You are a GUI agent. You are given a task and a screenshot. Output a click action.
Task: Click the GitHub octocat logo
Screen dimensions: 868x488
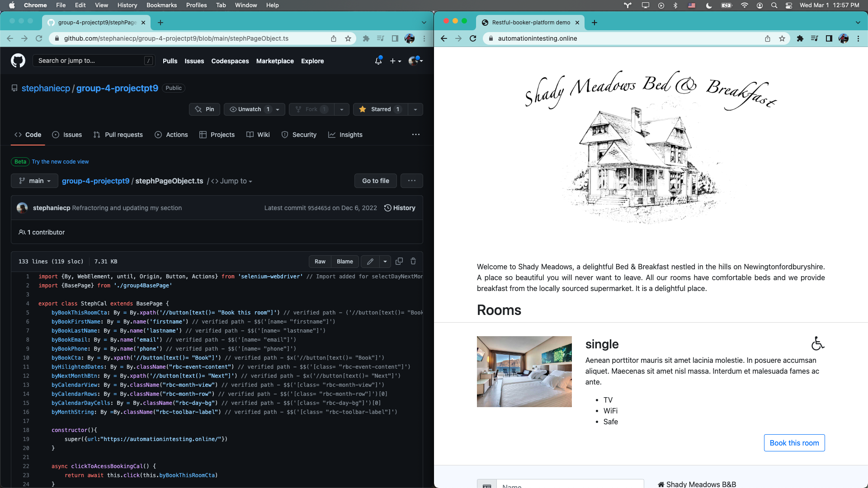[18, 60]
